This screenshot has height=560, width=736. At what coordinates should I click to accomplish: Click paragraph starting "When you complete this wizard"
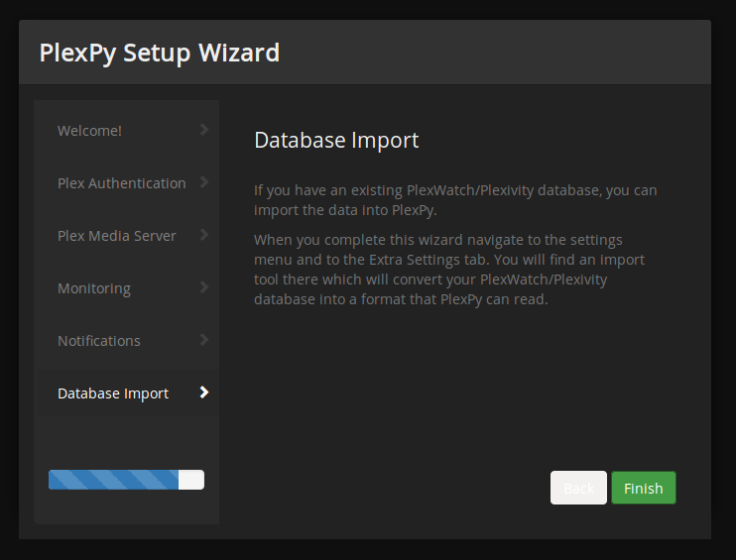(x=449, y=270)
